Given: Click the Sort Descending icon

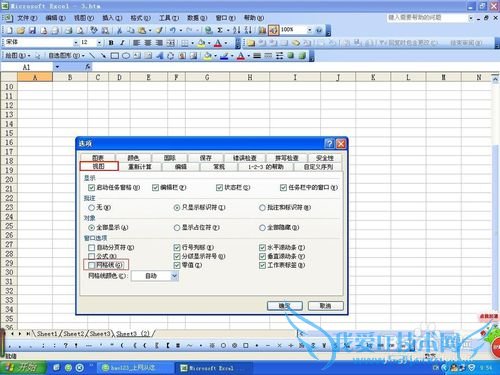Looking at the screenshot, I should pos(247,30).
